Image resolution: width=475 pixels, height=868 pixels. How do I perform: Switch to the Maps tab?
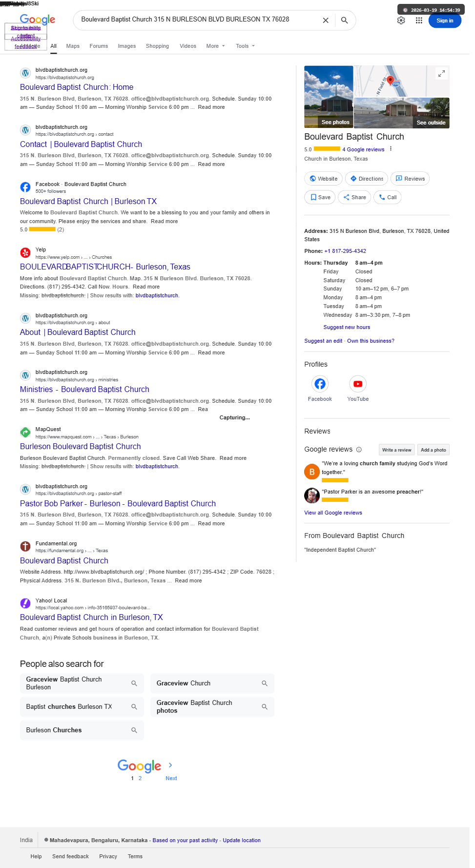click(x=73, y=46)
